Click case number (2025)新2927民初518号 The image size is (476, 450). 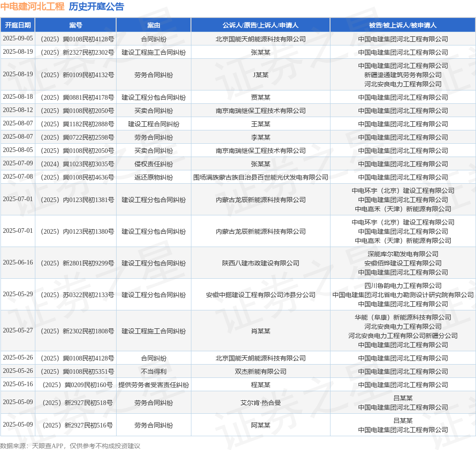(x=78, y=403)
